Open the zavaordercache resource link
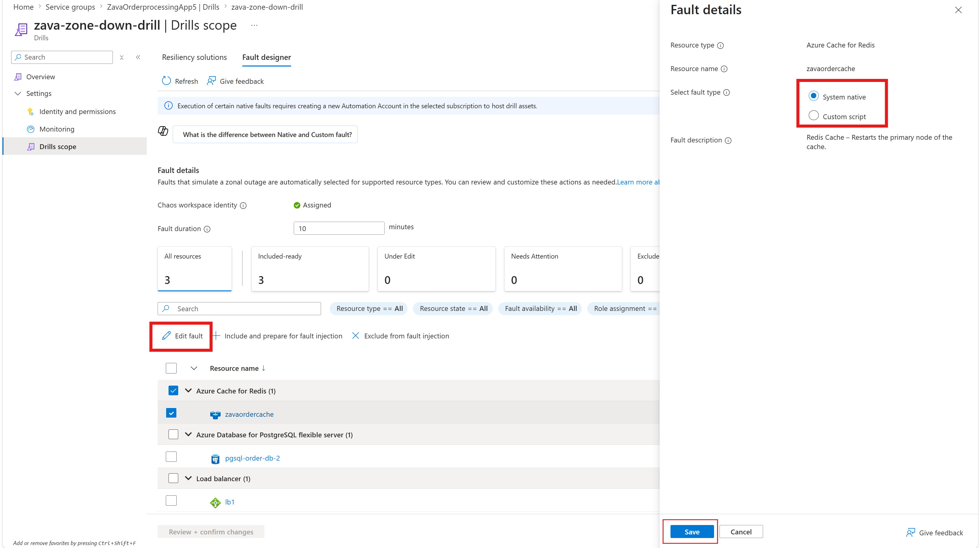980x548 pixels. (249, 415)
